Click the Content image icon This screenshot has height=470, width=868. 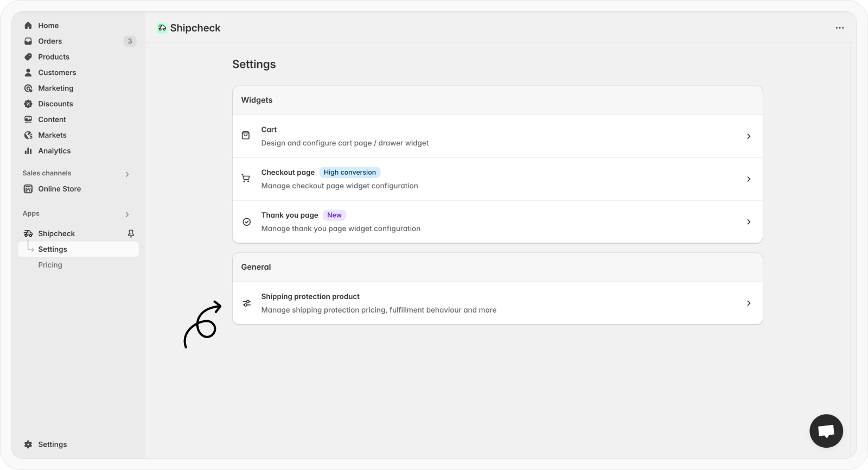(28, 120)
